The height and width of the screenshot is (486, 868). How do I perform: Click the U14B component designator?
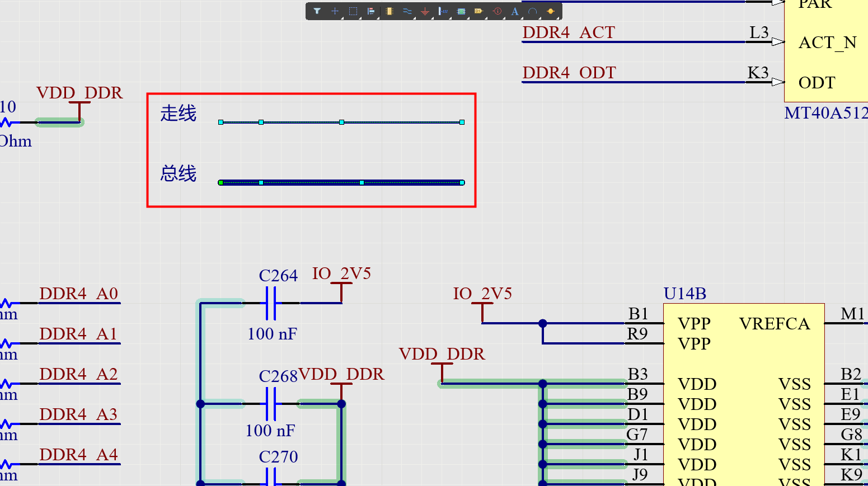click(684, 294)
